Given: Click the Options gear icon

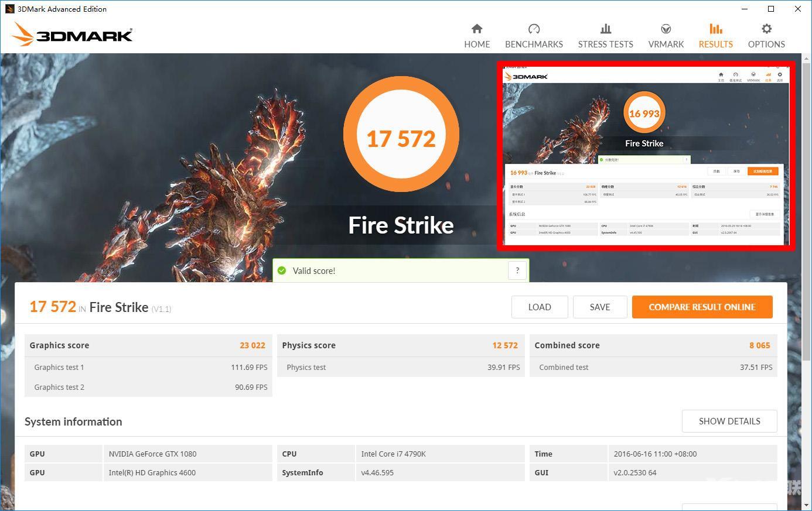Looking at the screenshot, I should tap(766, 29).
